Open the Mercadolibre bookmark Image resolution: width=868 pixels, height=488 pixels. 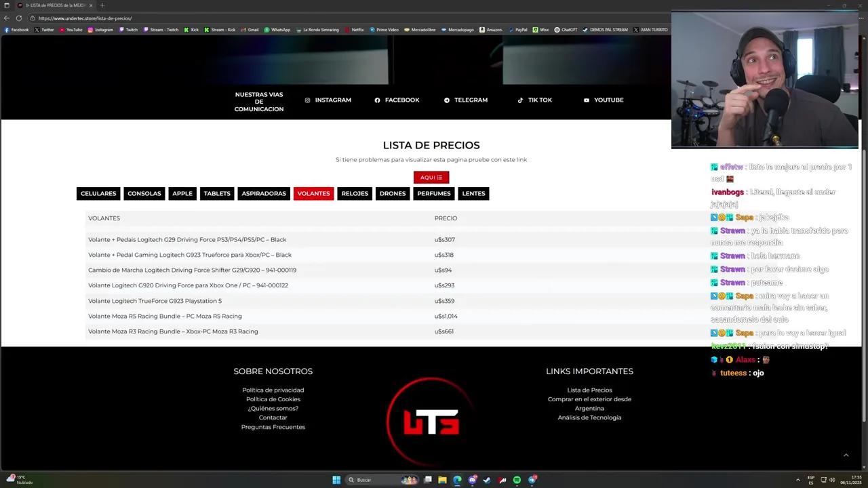420,30
